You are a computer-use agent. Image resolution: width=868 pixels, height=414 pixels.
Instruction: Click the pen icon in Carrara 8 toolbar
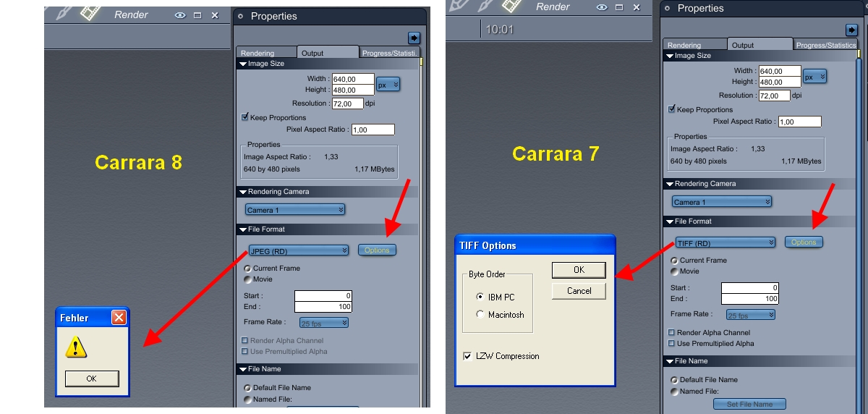(x=63, y=13)
